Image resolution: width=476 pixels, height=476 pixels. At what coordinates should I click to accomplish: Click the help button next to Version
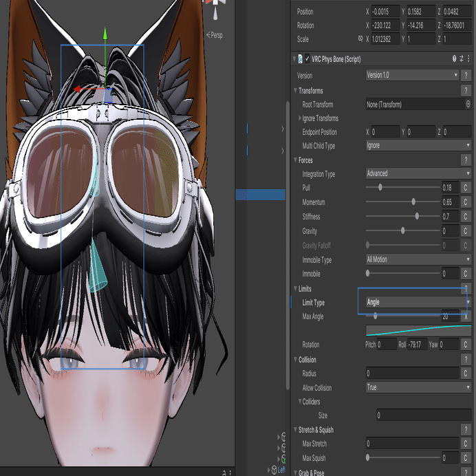(x=466, y=75)
